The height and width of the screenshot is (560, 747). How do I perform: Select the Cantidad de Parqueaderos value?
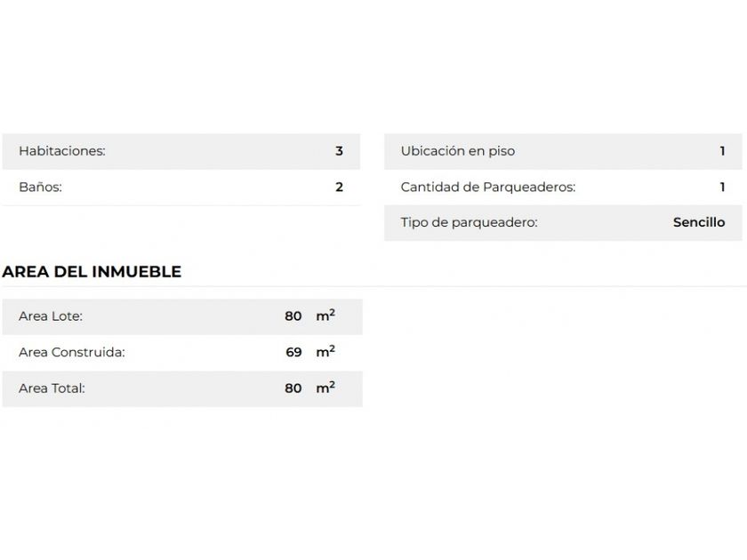click(722, 188)
